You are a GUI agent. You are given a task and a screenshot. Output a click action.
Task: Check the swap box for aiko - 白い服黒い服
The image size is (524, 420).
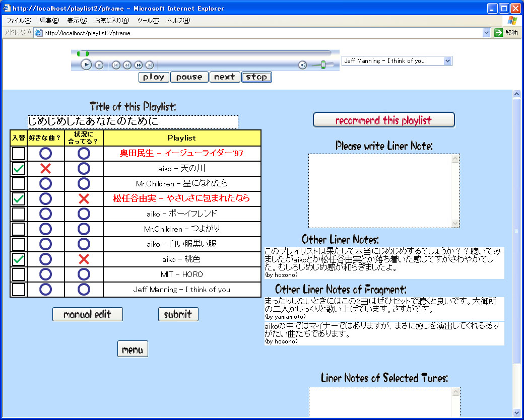point(19,244)
